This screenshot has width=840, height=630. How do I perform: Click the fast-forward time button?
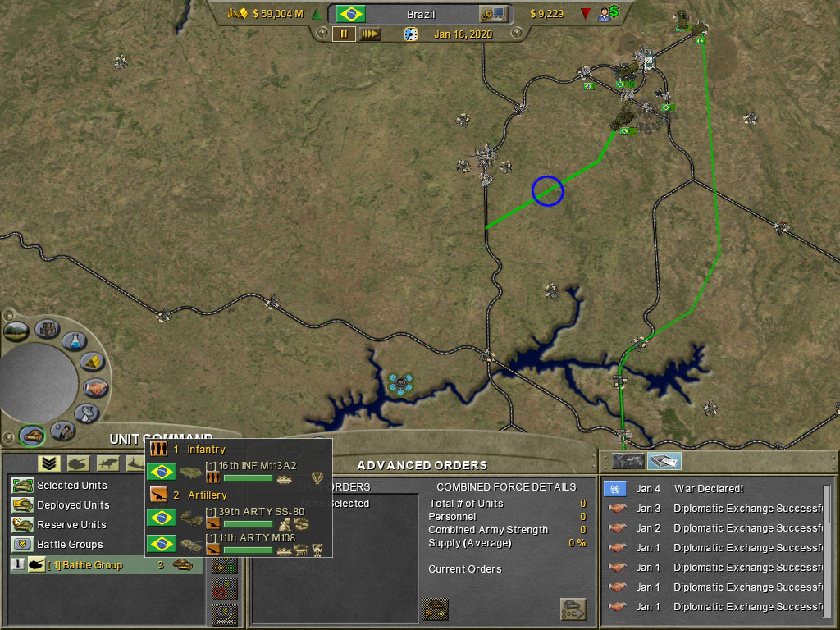pos(370,34)
